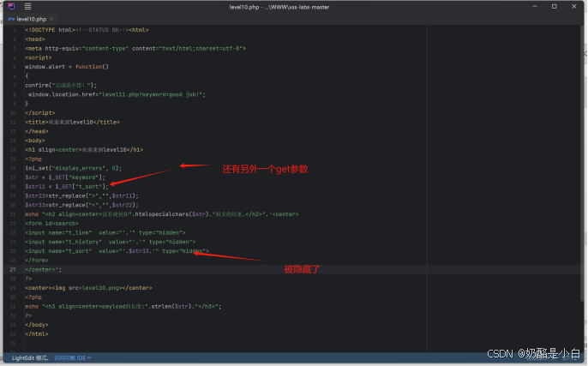
Task: Click the echo "<h3 align=center>payload strlen line
Action: [123, 306]
